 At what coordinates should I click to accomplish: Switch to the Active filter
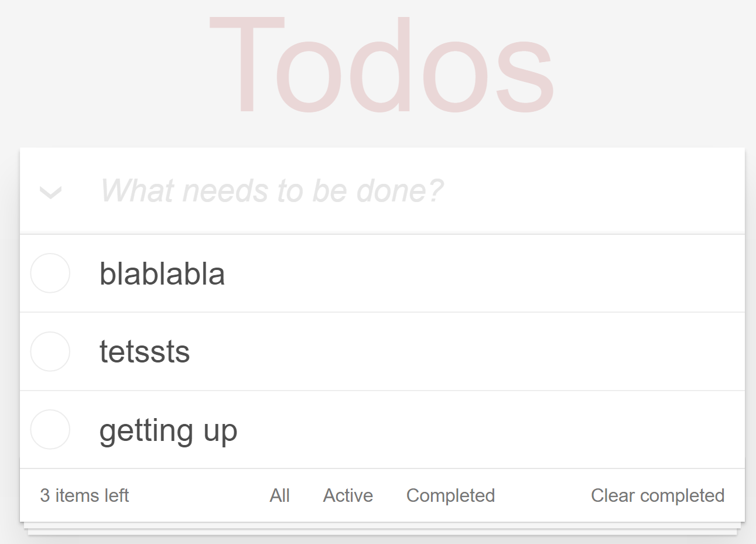(348, 495)
